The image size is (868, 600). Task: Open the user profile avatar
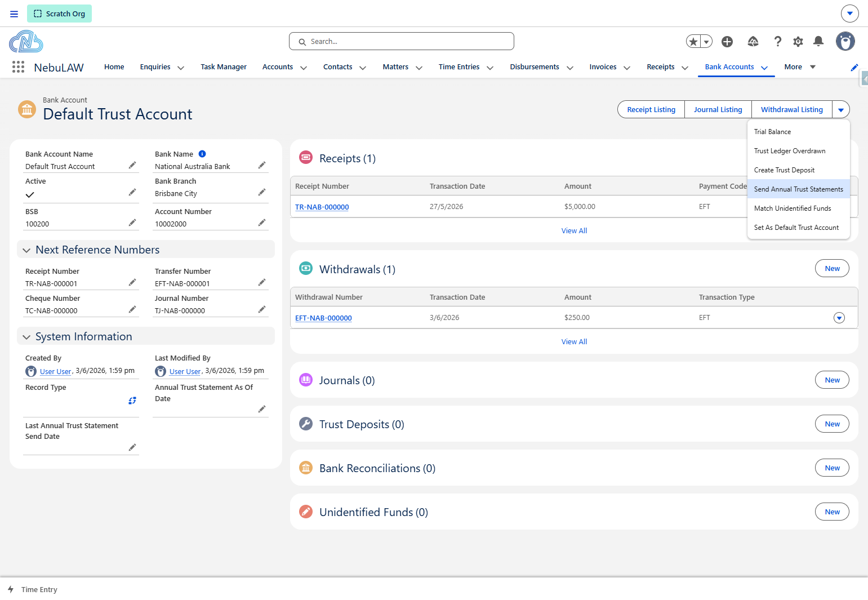pyautogui.click(x=845, y=41)
